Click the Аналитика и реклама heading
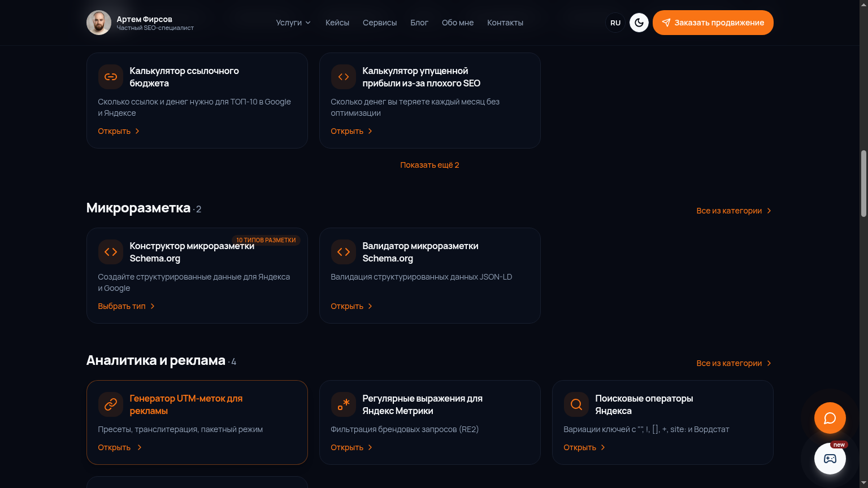Screen dimensions: 868x488 pos(156,360)
